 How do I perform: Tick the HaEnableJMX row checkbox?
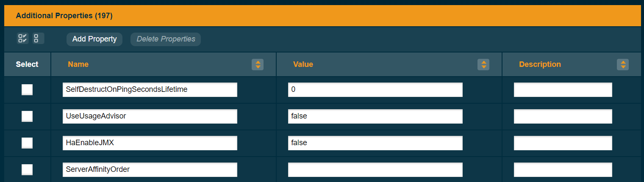point(27,143)
